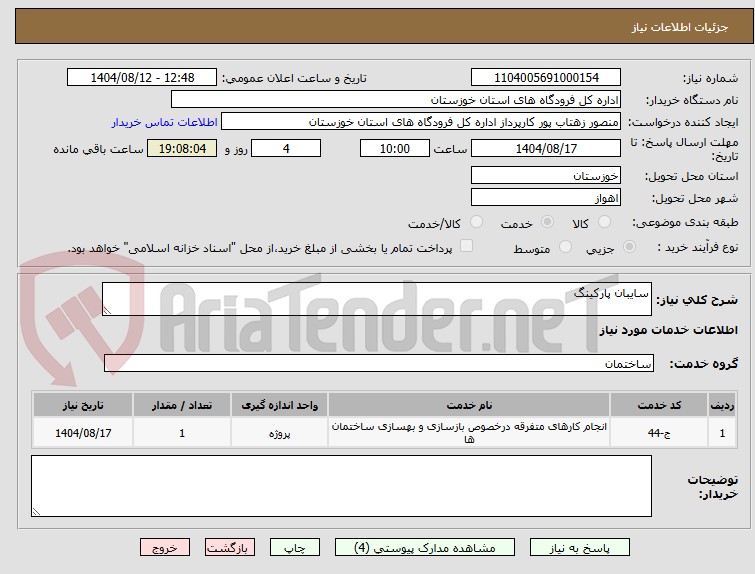
Task: Click service code cell ج-44
Action: pos(659,433)
